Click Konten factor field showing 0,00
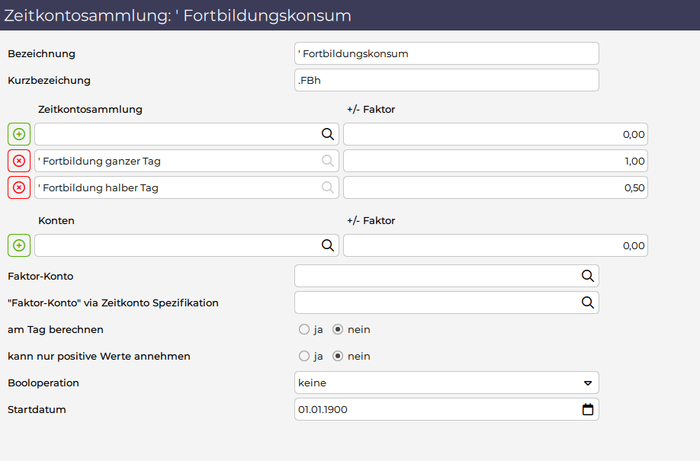700x461 pixels. [x=496, y=245]
